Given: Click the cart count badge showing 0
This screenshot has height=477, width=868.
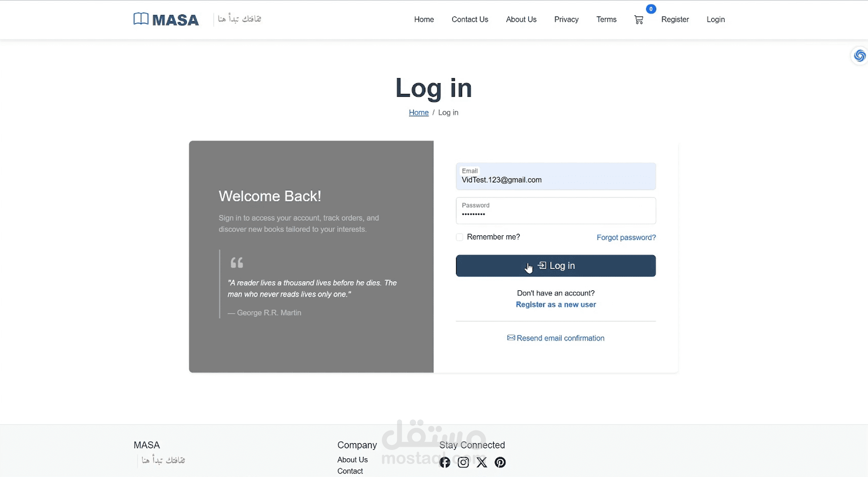Looking at the screenshot, I should [651, 9].
